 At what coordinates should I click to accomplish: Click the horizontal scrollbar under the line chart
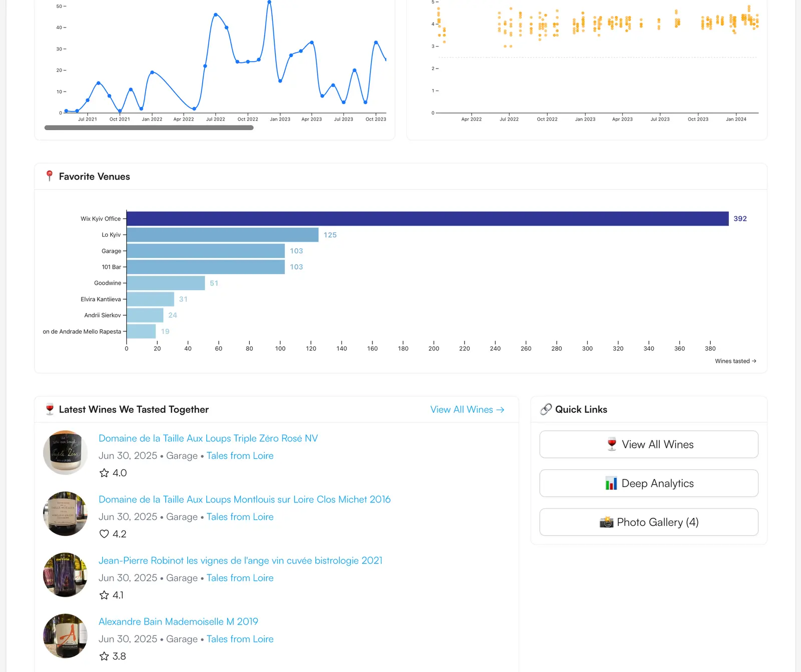tap(149, 128)
